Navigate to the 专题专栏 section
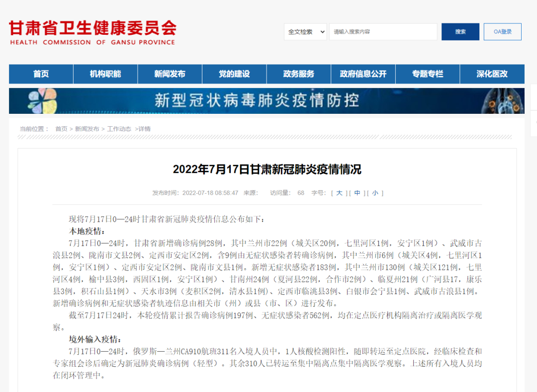This screenshot has width=537, height=392. [x=428, y=74]
